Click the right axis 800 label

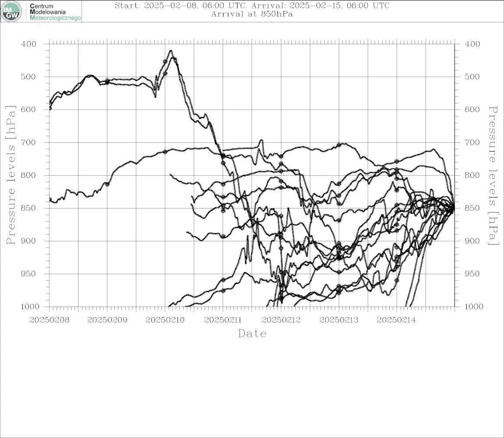click(x=472, y=176)
